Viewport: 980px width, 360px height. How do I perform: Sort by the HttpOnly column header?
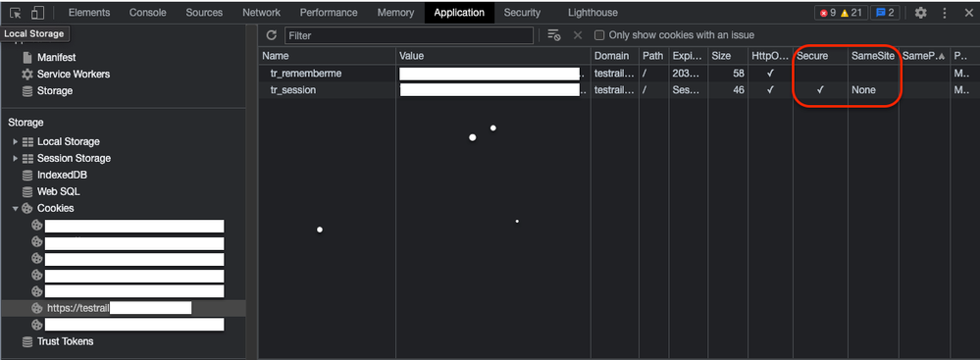point(770,56)
